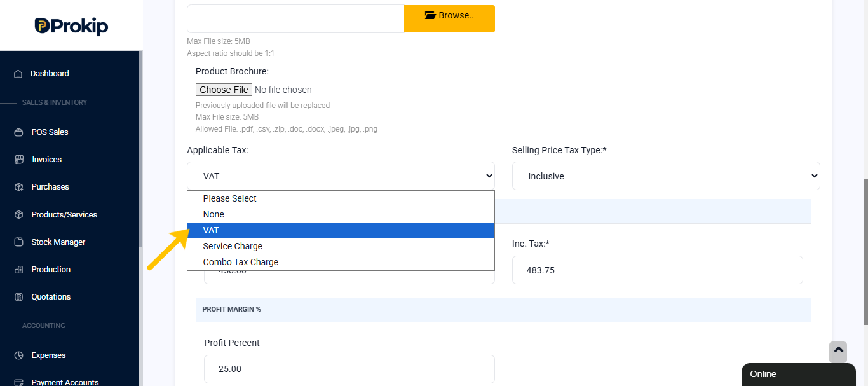
Task: Click Choose File for Product Brochure
Action: [224, 90]
